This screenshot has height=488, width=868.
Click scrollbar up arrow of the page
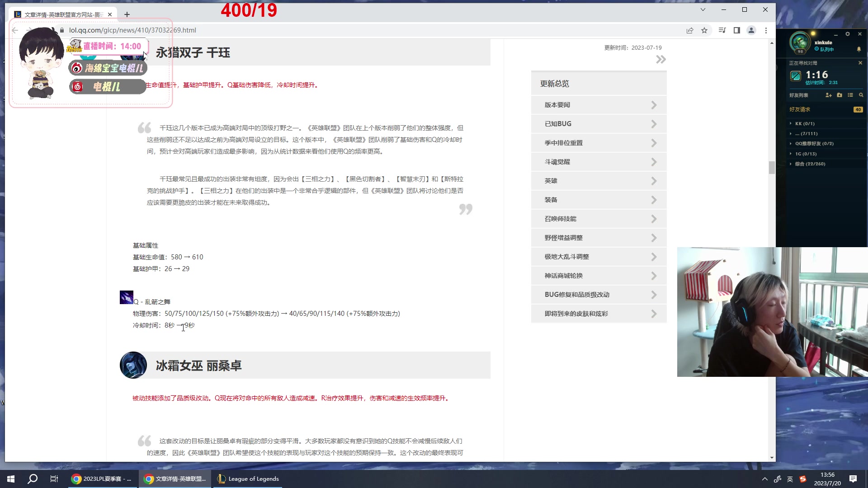pyautogui.click(x=772, y=43)
